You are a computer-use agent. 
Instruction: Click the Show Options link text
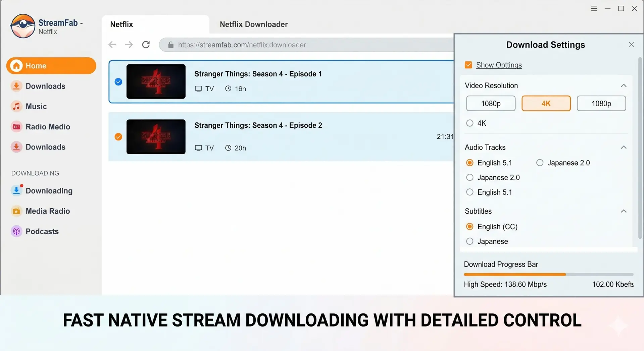point(499,65)
